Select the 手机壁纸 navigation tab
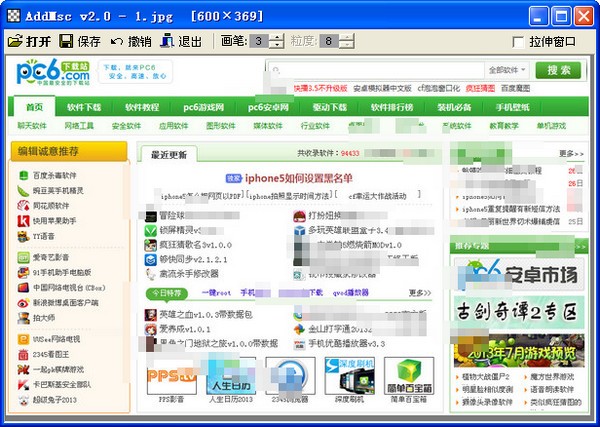The image size is (600, 427). pos(512,107)
